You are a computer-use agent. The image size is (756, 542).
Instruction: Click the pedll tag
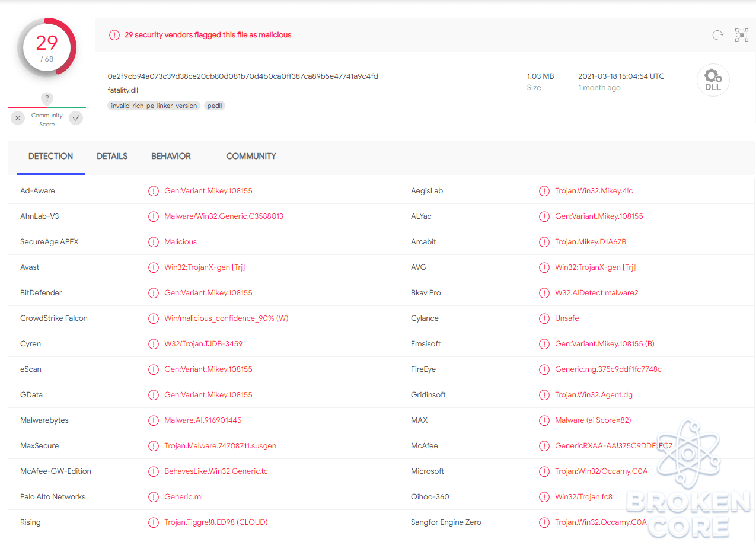[x=215, y=106]
